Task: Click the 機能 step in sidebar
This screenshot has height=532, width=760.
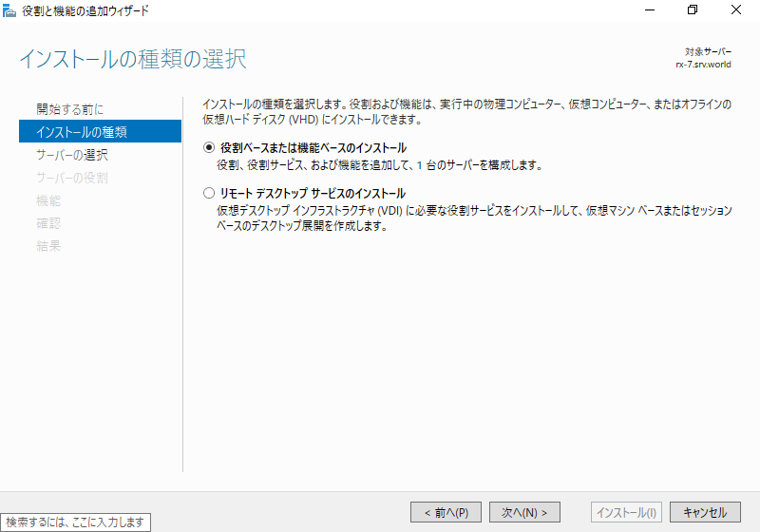Action: click(x=48, y=200)
